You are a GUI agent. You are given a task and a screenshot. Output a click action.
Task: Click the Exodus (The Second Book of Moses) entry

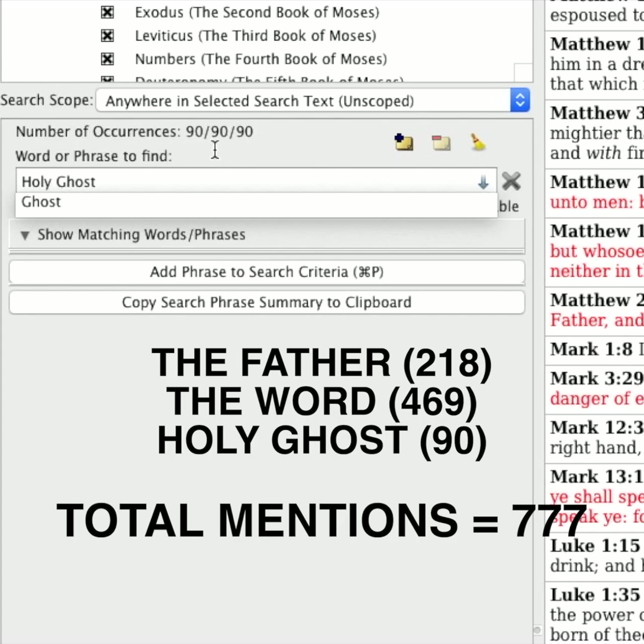[257, 12]
